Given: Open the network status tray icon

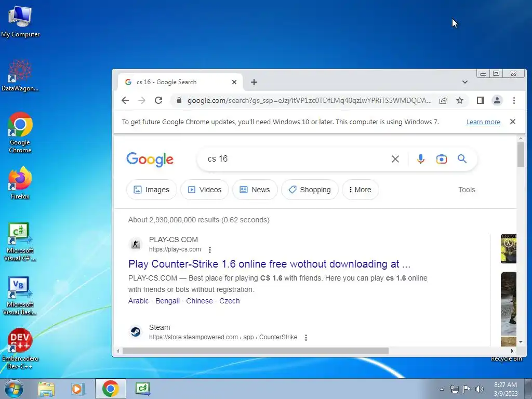Looking at the screenshot, I should [x=454, y=389].
